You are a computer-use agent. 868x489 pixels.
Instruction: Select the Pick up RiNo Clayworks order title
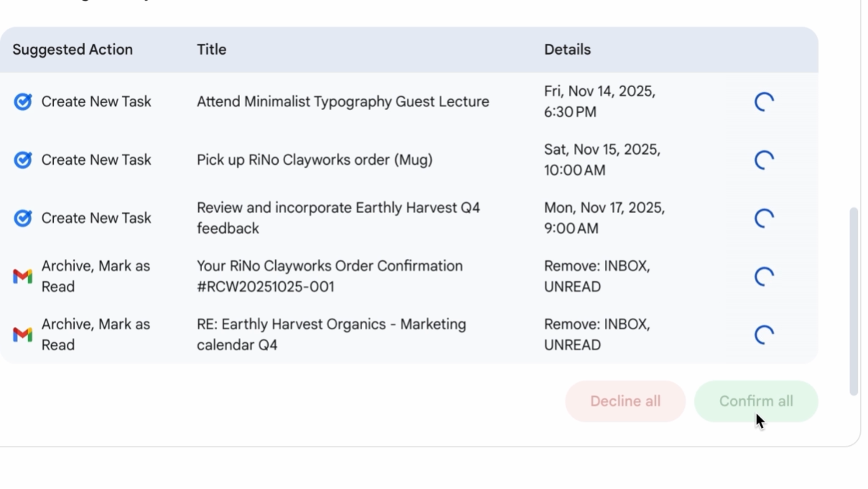(315, 160)
